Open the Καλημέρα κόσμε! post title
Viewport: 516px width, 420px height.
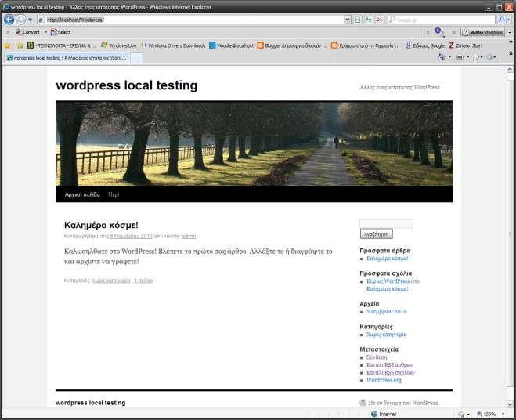101,225
